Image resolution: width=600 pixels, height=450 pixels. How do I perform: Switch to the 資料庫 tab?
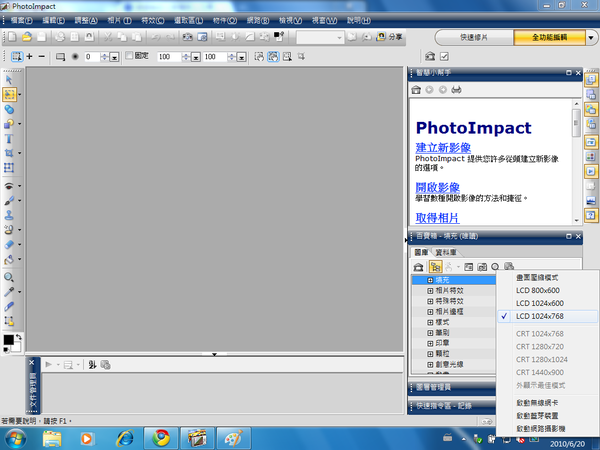[446, 252]
